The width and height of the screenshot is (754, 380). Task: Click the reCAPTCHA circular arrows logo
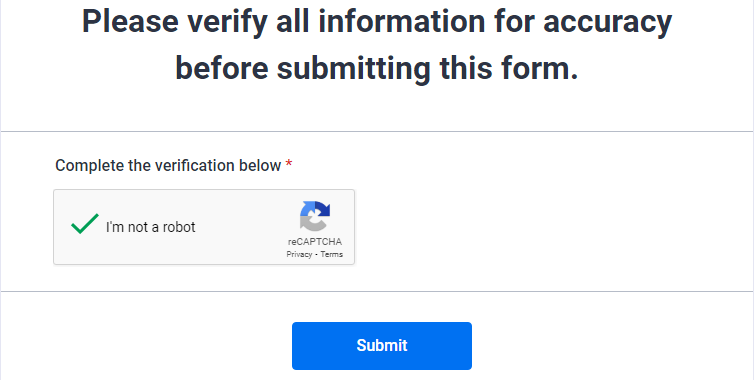click(x=315, y=216)
